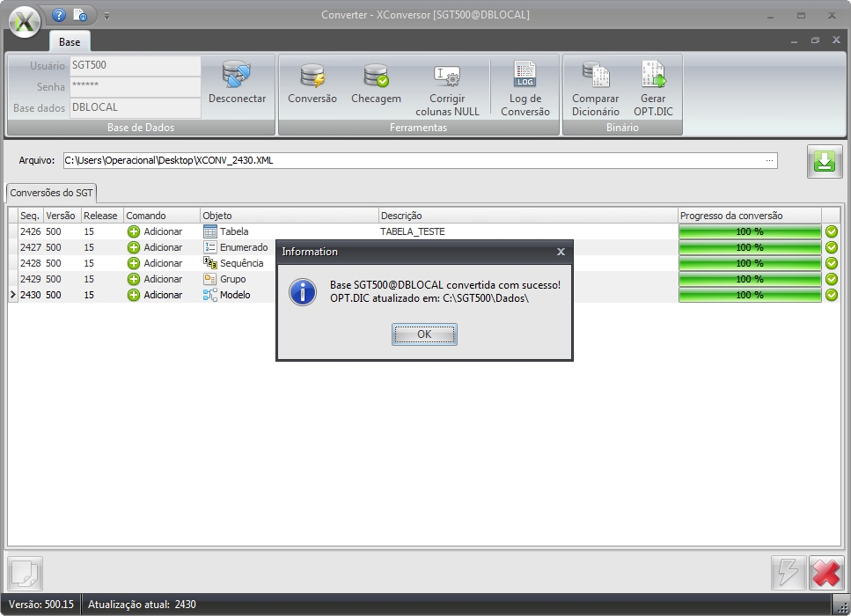Click the Usuário input field

coord(135,65)
